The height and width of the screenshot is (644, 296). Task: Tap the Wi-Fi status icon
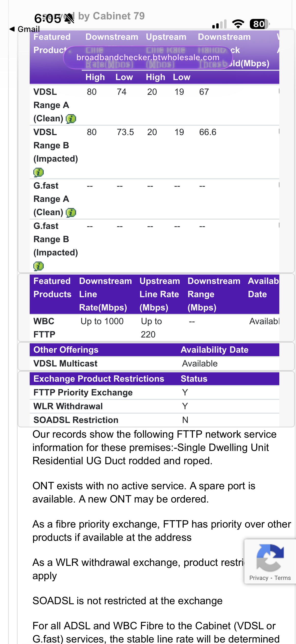click(238, 24)
